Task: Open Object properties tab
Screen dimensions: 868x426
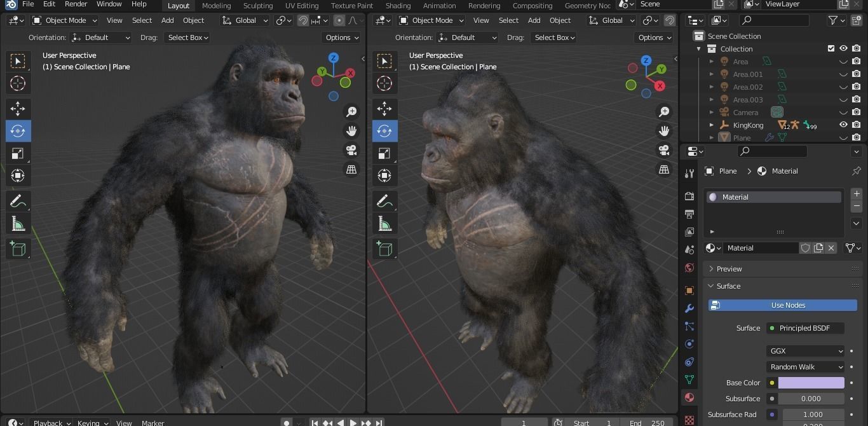Action: 689,291
